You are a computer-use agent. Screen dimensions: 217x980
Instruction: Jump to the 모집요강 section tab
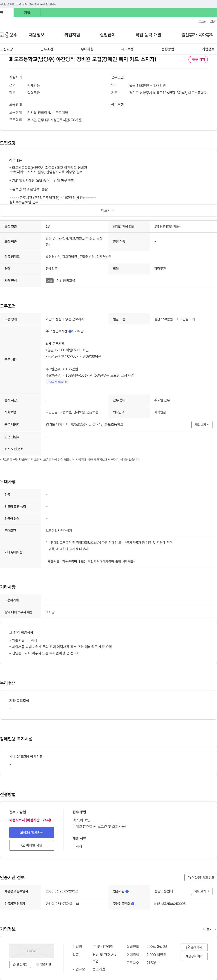tap(7, 49)
